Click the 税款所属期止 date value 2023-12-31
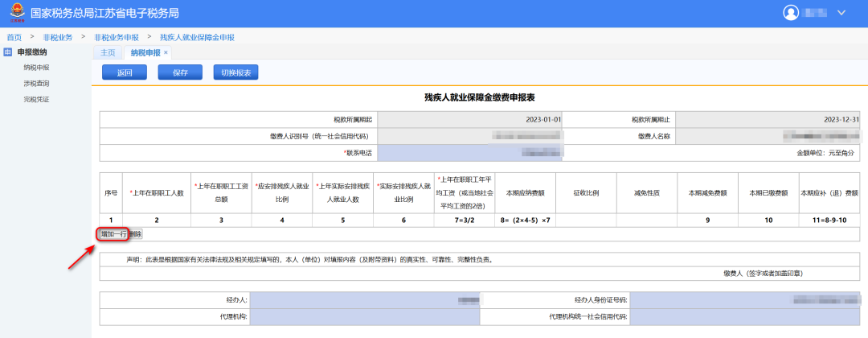 (841, 120)
